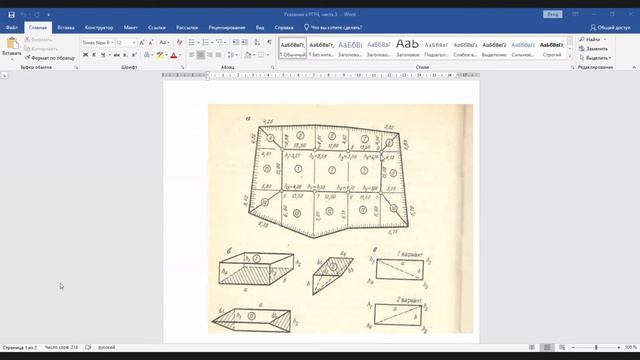Click the 'Число слов' word count status
Viewport: 640px width, 360px height.
point(61,347)
